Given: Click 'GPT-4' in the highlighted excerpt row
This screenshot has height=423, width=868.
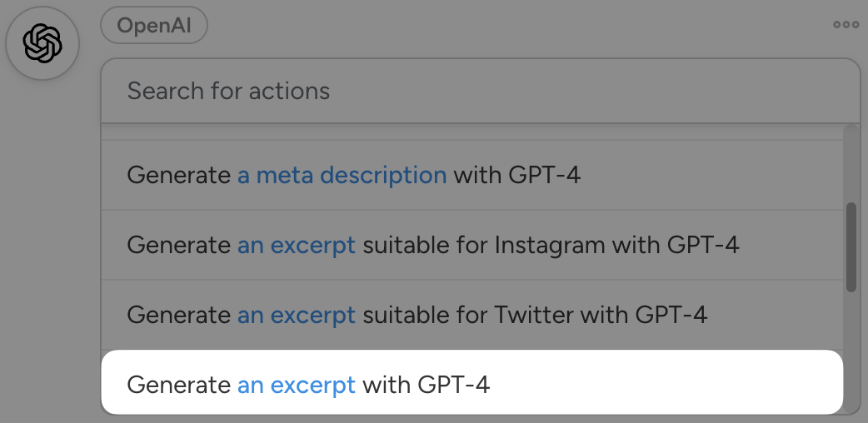Looking at the screenshot, I should pos(454,385).
